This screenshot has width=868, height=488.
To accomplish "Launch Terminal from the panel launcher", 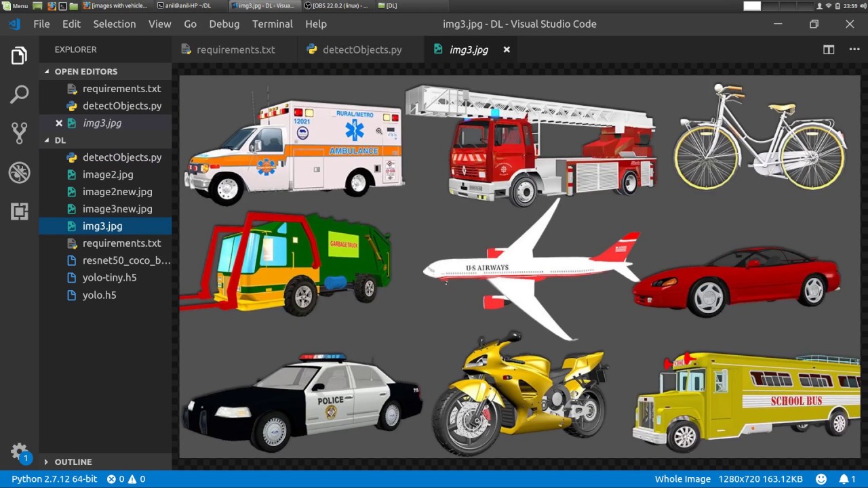I will 62,5.
